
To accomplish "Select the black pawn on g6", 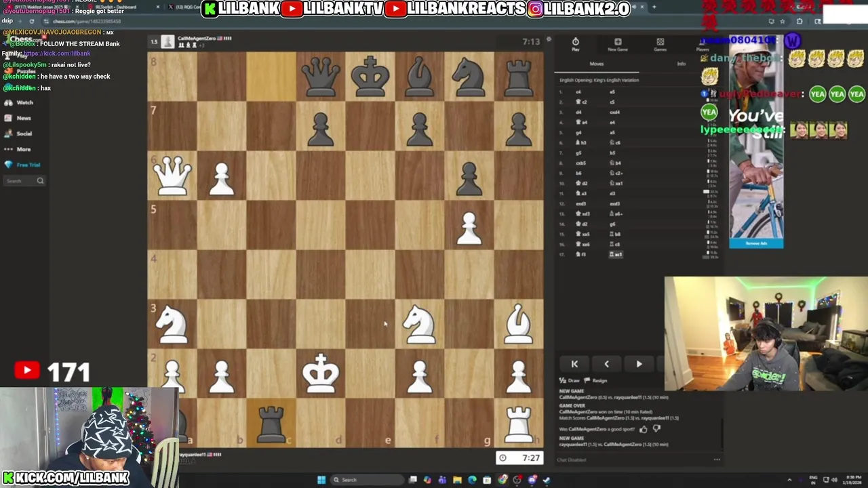I will point(469,178).
